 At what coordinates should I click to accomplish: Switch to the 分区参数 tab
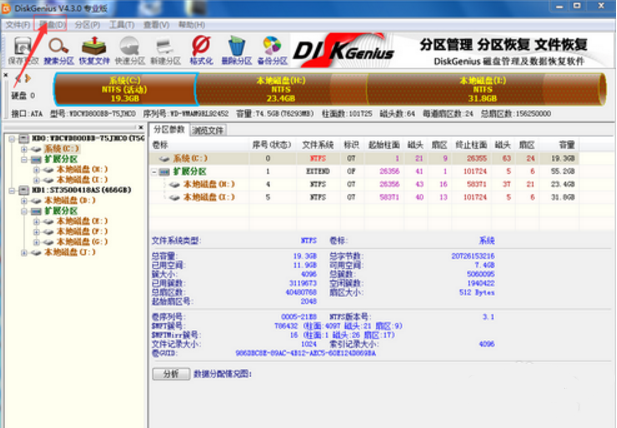(169, 129)
